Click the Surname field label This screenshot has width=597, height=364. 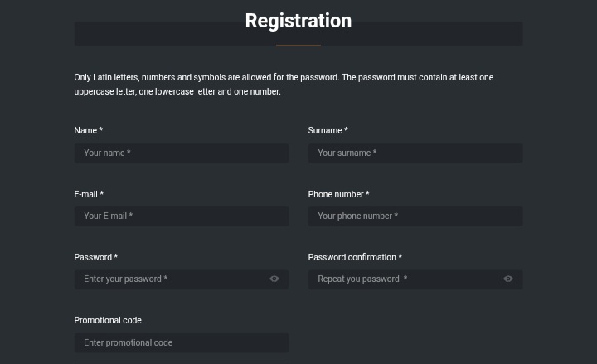[328, 131]
